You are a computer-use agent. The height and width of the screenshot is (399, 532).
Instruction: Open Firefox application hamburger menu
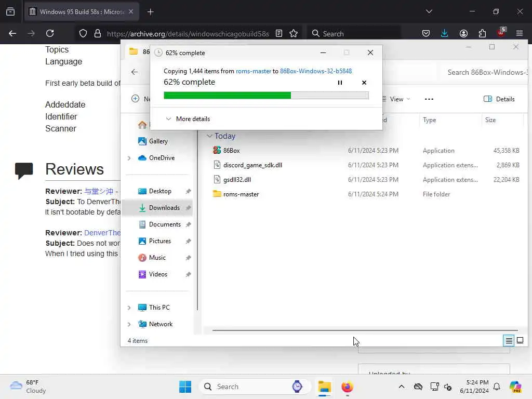520,33
